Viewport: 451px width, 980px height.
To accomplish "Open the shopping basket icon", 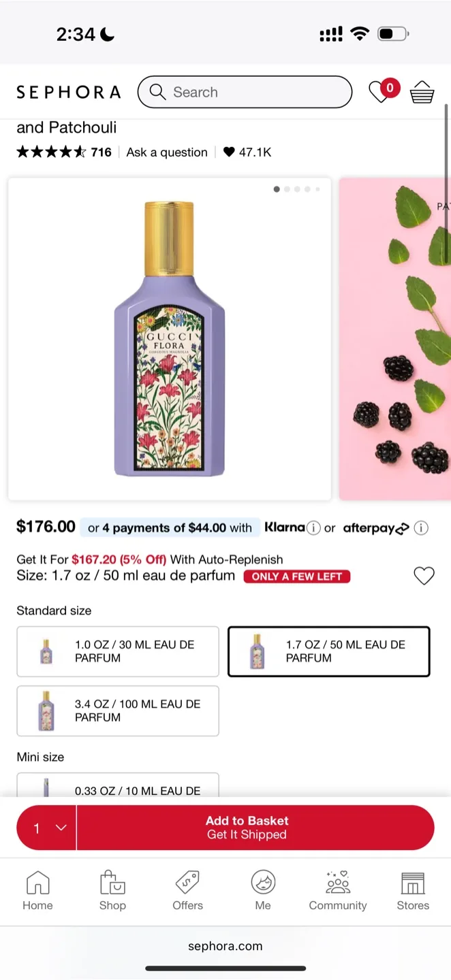I will pyautogui.click(x=422, y=91).
